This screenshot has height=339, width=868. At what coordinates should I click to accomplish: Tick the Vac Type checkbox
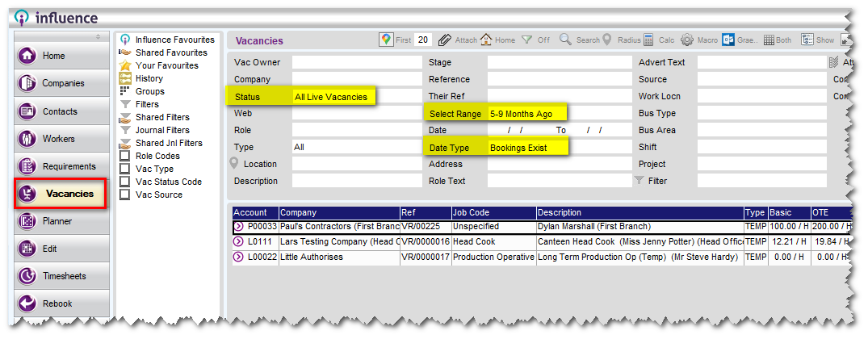125,169
